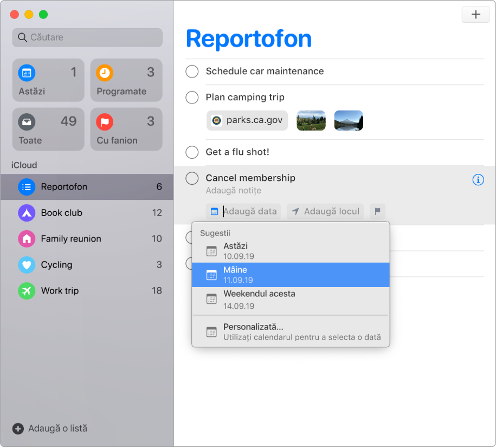Open the Programate smart list
This screenshot has width=496, height=448.
coord(126,80)
